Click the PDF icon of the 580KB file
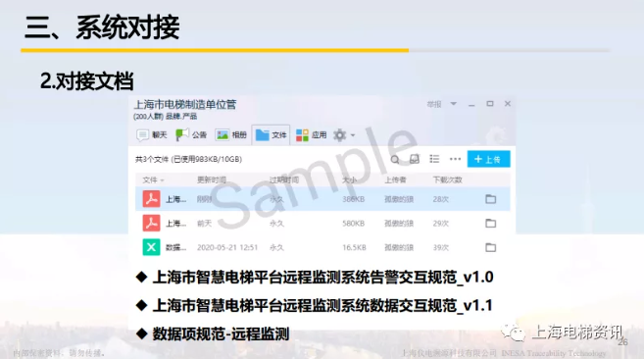The width and height of the screenshot is (644, 359). [151, 224]
